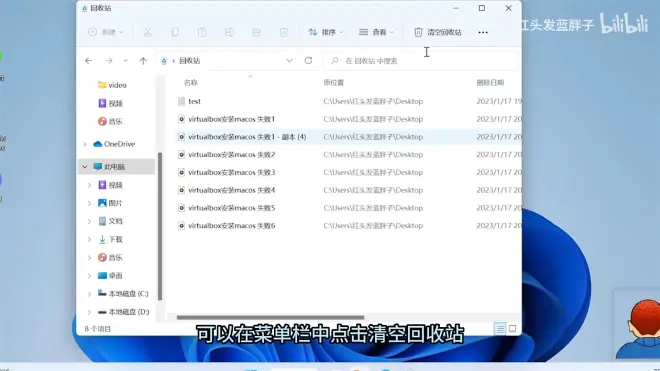Expand the address bar history dropdown
Viewport: 660px width, 371px height.
point(290,61)
